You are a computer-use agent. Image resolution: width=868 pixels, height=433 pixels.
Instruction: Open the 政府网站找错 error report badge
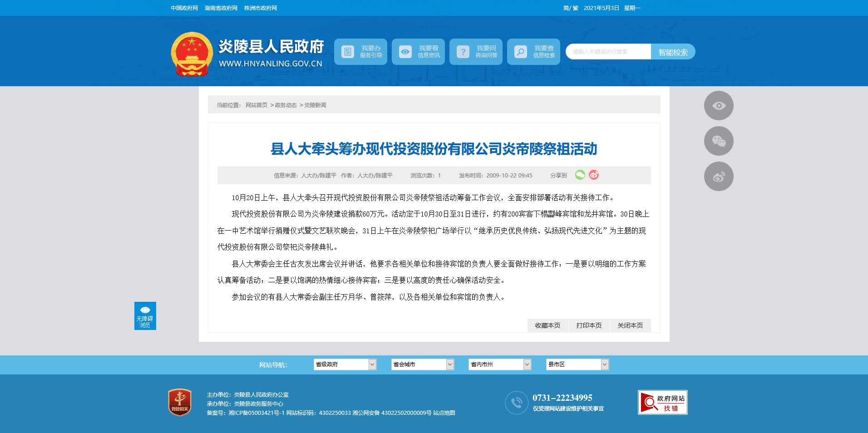662,402
